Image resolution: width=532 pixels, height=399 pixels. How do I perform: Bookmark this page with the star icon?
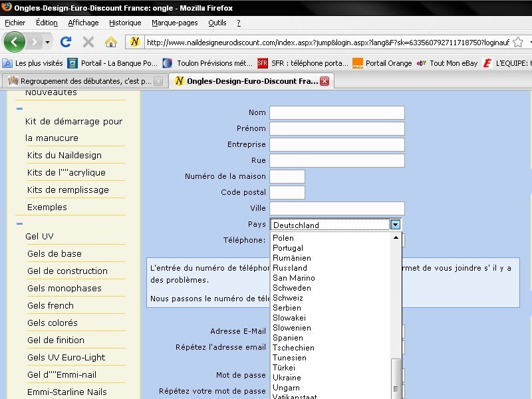point(518,42)
